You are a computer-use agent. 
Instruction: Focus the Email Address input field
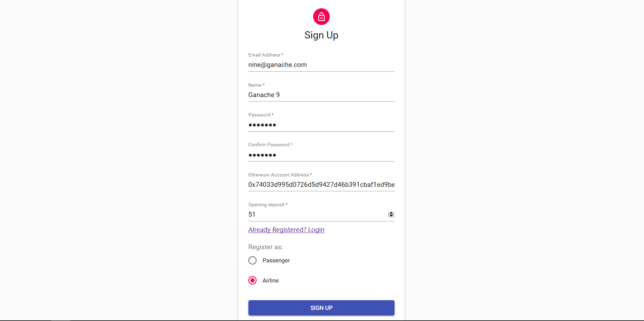(x=321, y=65)
